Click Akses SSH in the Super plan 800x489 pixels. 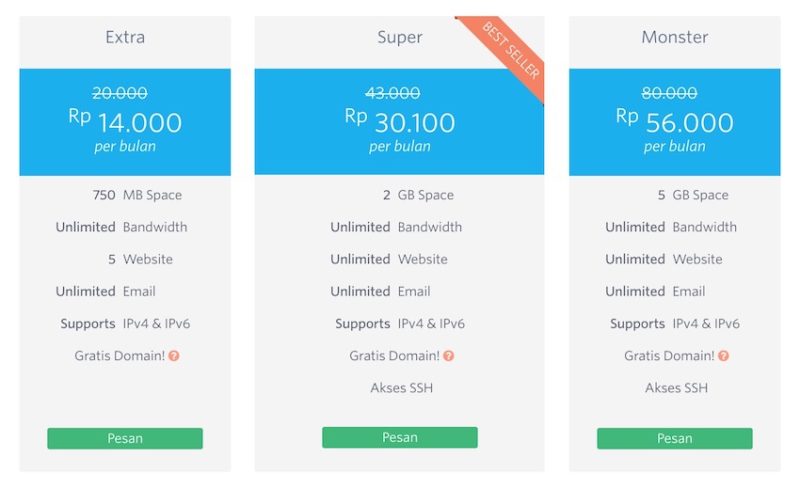pos(402,388)
